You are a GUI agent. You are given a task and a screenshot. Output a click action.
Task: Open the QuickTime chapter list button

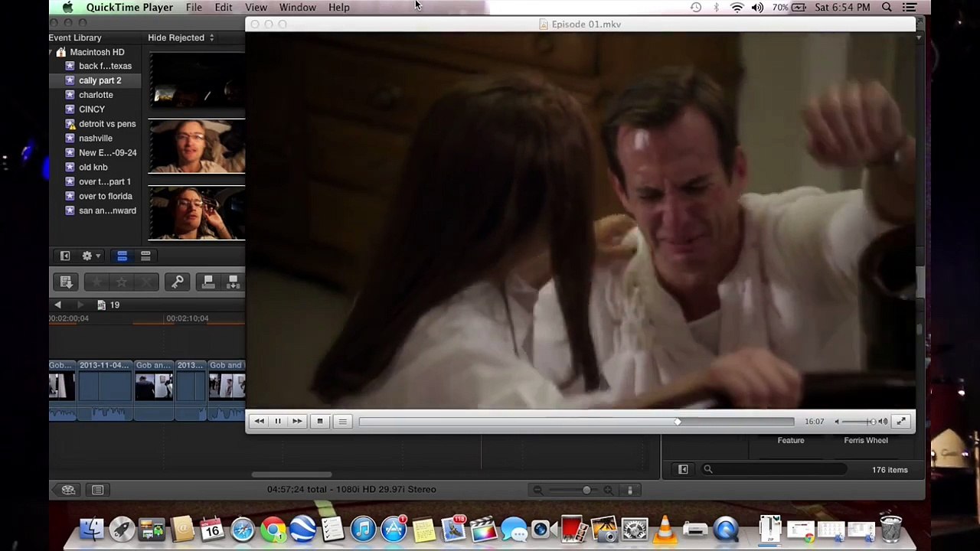(342, 422)
